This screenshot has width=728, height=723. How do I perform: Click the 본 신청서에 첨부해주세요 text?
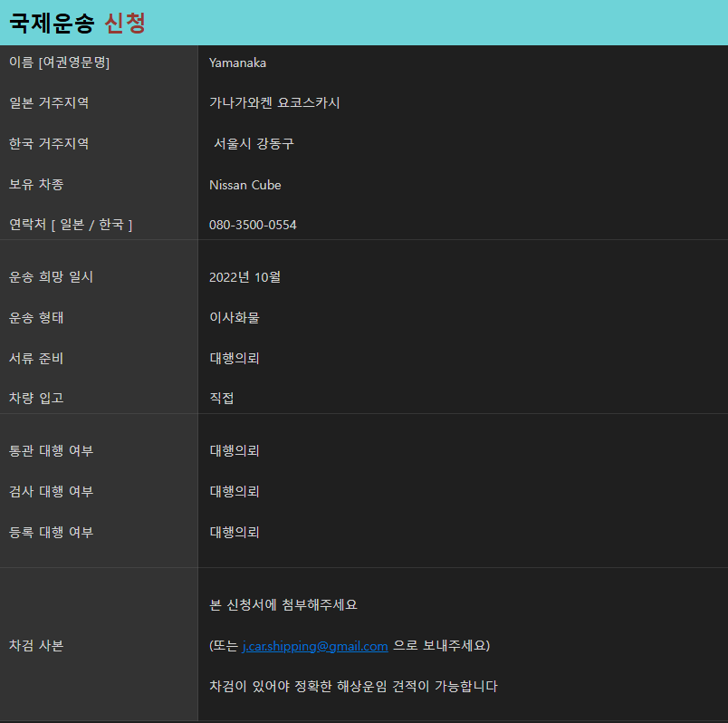click(x=283, y=605)
